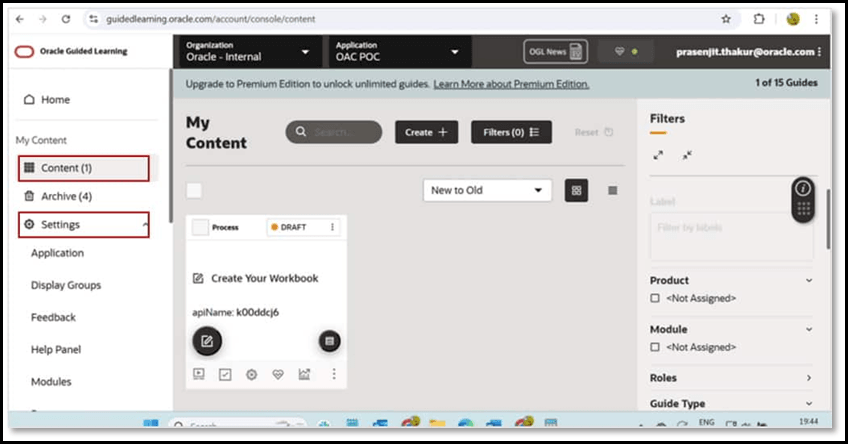Open the Chrome three-dot menu
Screen dimensions: 848x444
coord(816,19)
